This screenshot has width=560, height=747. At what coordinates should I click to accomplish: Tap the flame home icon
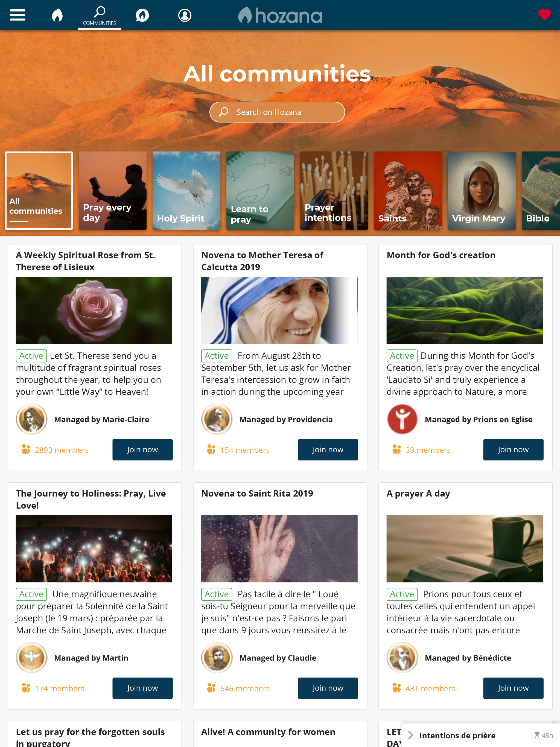pos(57,15)
